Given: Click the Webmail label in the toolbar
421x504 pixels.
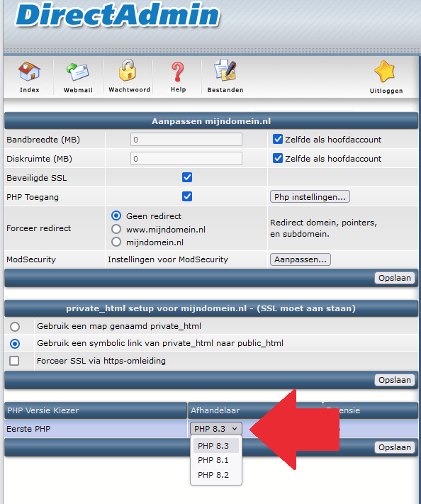Looking at the screenshot, I should 78,90.
